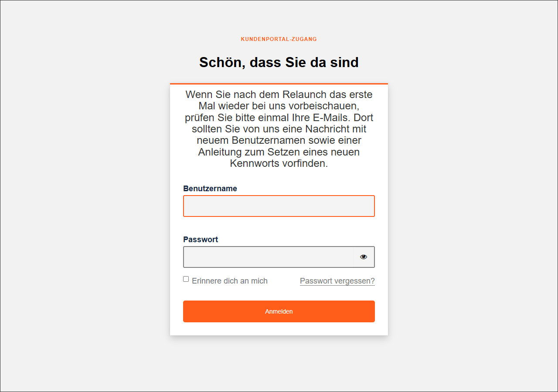The width and height of the screenshot is (558, 392).
Task: Click the 'Erinnere dich an mich' text label
Action: coord(230,280)
